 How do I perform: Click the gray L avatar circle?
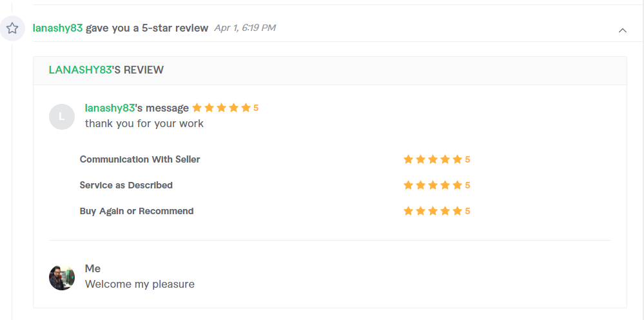(62, 117)
